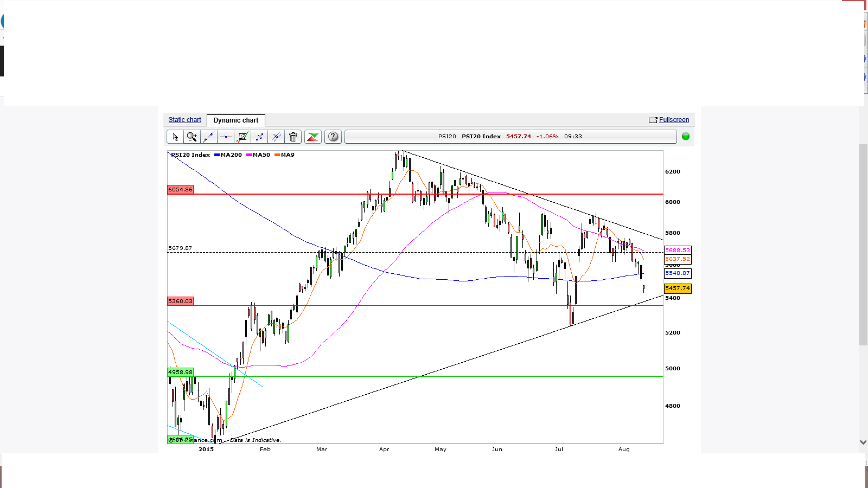Click the 4800 price axis label
Image resolution: width=868 pixels, height=488 pixels.
click(673, 406)
